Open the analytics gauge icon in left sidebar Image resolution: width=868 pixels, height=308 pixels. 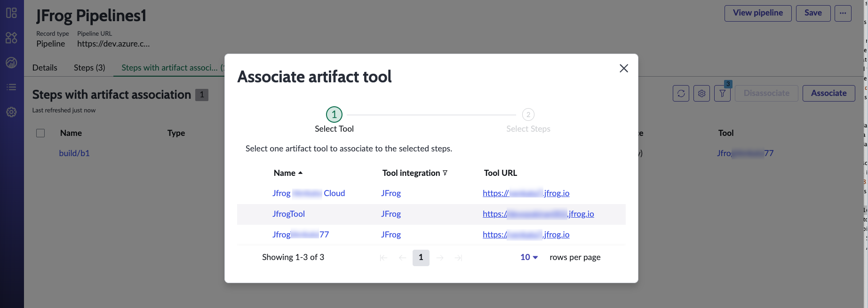(11, 63)
